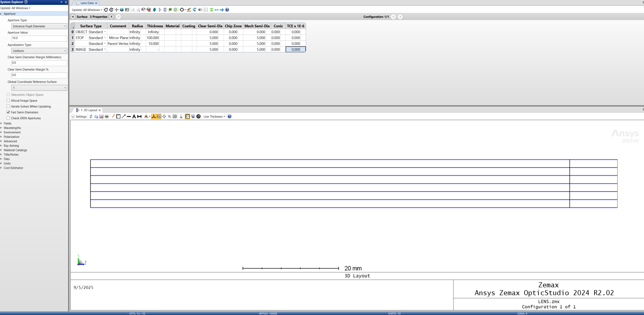The height and width of the screenshot is (315, 644).
Task: Open the Line Thickness dropdown
Action: [x=214, y=116]
